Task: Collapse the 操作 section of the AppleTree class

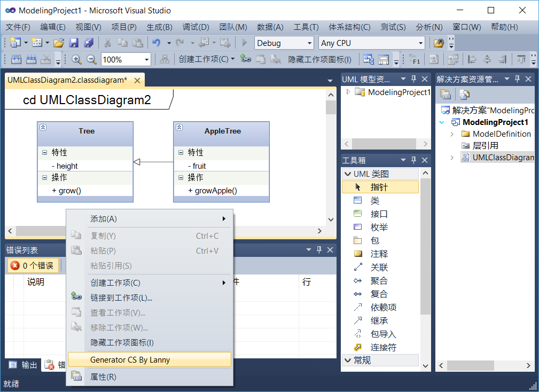Action: click(181, 177)
